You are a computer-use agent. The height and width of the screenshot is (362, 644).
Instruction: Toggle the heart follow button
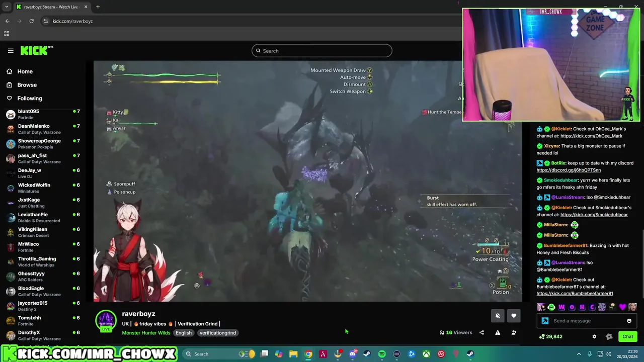point(514,316)
